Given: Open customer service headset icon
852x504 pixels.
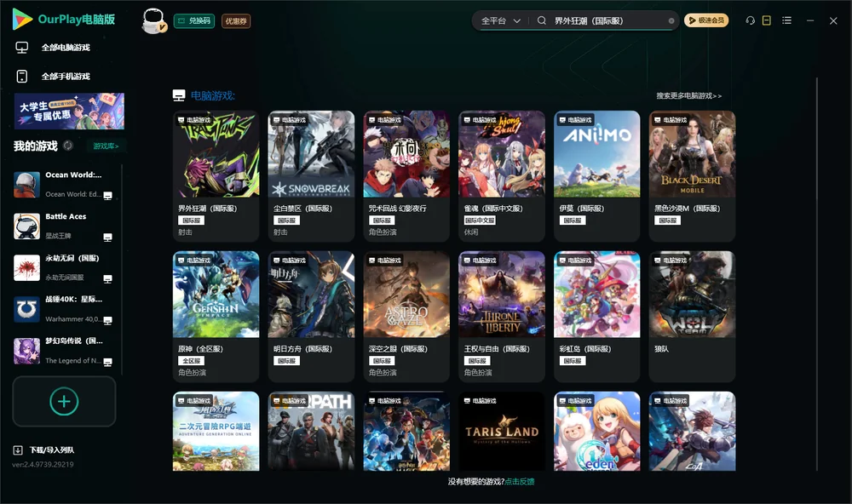Looking at the screenshot, I should pyautogui.click(x=750, y=20).
